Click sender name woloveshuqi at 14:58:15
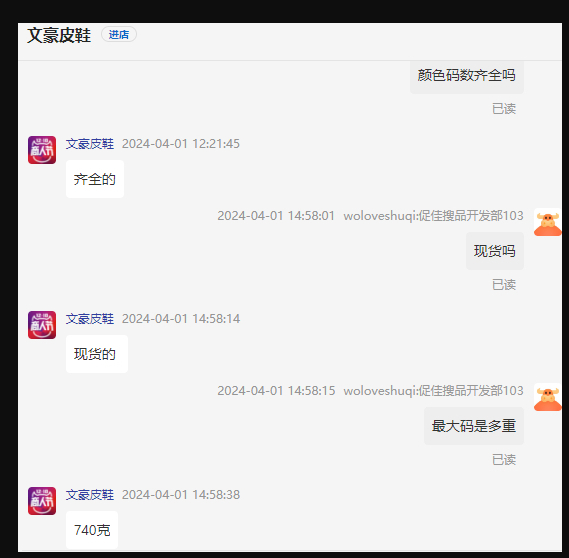Screen dimensions: 569x558 click(434, 390)
